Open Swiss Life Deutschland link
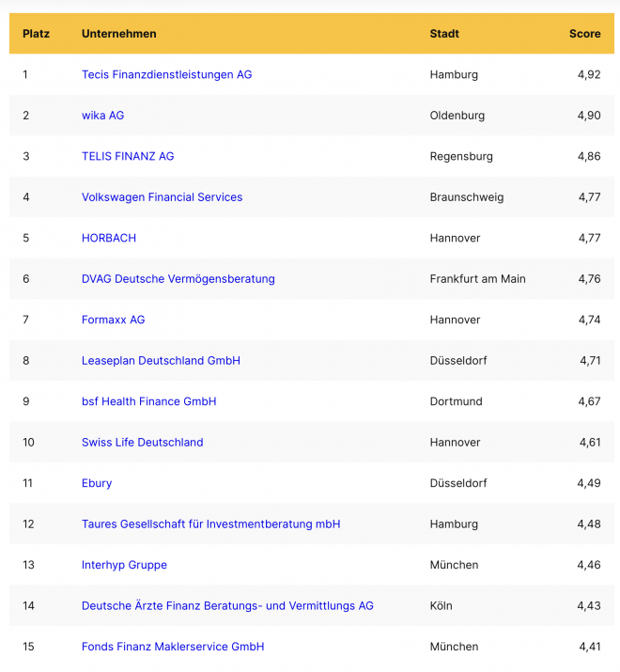The width and height of the screenshot is (620, 672). coord(142,443)
